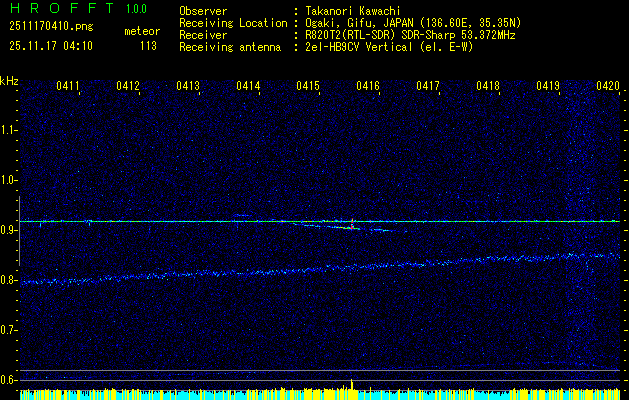Click the receiver text R820T2(RTL-SDR)
Image resolution: width=629 pixels, height=400 pixels.
[x=352, y=34]
